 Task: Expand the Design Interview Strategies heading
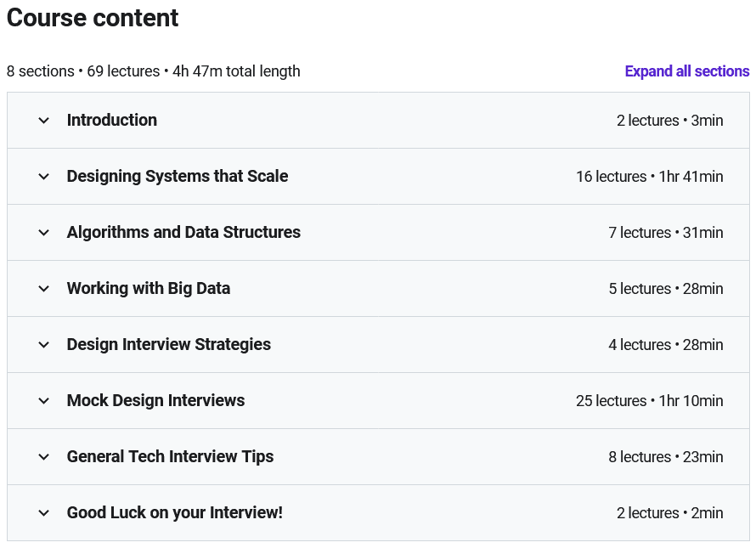[x=169, y=345]
